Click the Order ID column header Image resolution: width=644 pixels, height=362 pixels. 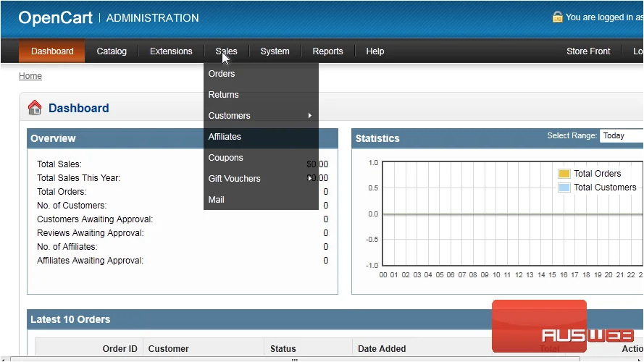pos(120,349)
